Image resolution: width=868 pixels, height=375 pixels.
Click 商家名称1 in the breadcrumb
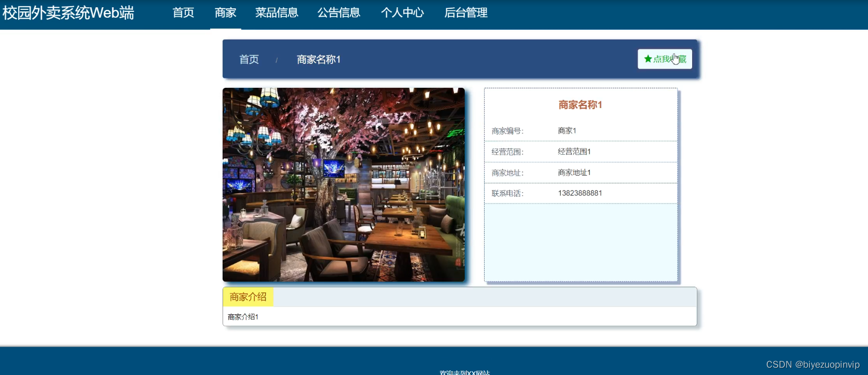[x=319, y=60]
